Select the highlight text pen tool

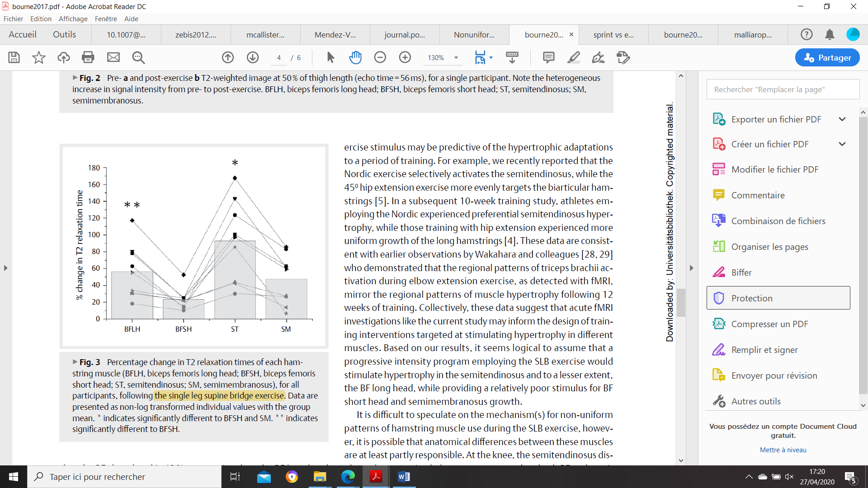[574, 57]
